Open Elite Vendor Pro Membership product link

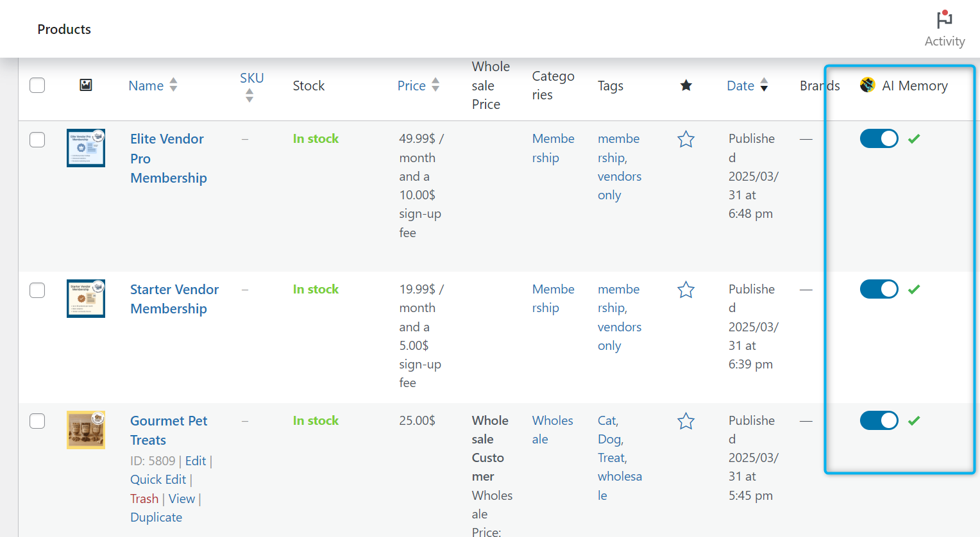(x=168, y=158)
